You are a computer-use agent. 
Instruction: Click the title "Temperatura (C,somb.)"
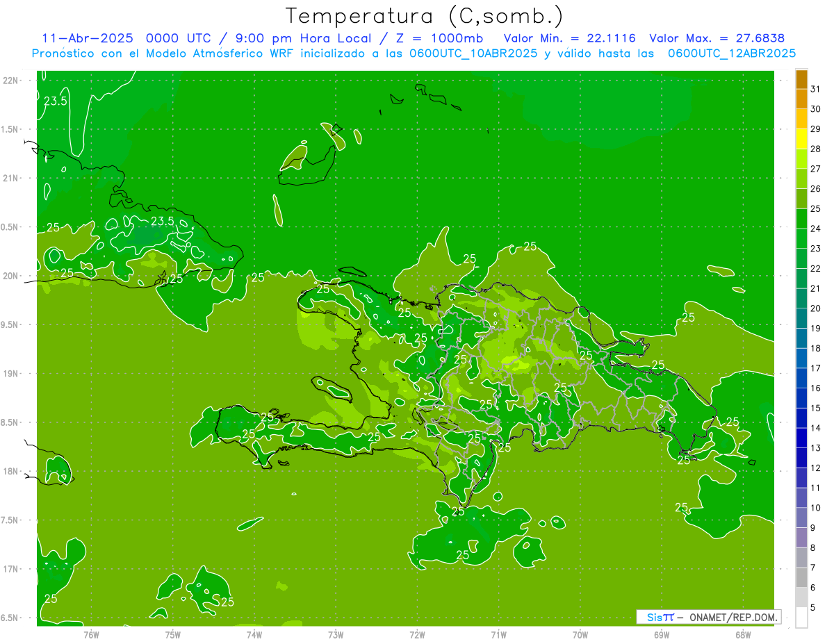425,17
